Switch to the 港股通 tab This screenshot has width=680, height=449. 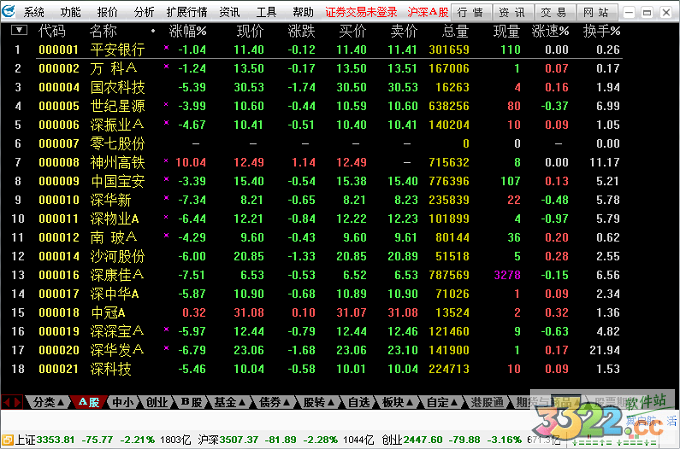tap(487, 402)
